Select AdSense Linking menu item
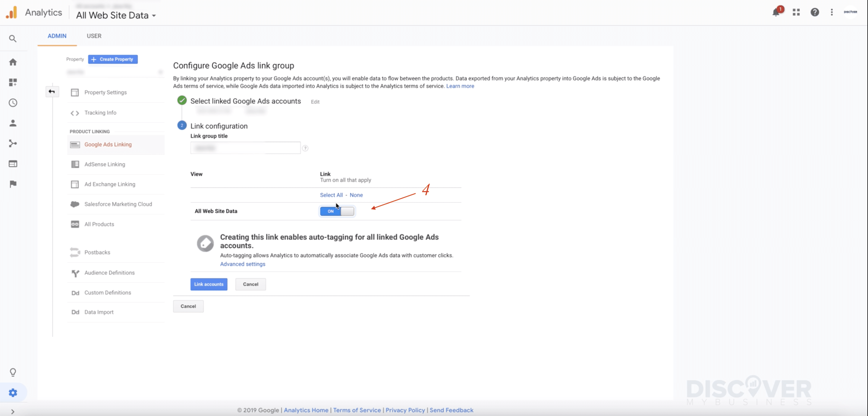The image size is (868, 416). [x=105, y=164]
